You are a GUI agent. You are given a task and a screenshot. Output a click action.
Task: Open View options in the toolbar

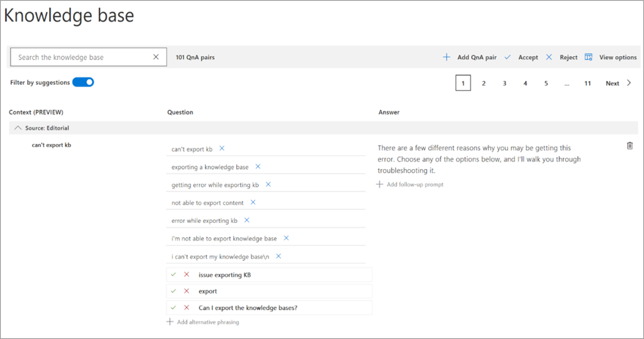pyautogui.click(x=611, y=57)
